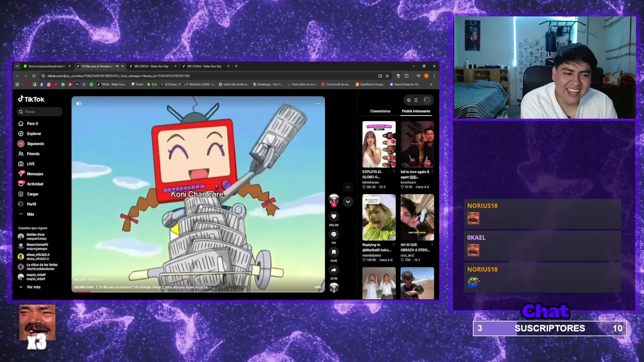Click the TikTok logo
Viewport: 644px width, 362px height.
click(31, 99)
